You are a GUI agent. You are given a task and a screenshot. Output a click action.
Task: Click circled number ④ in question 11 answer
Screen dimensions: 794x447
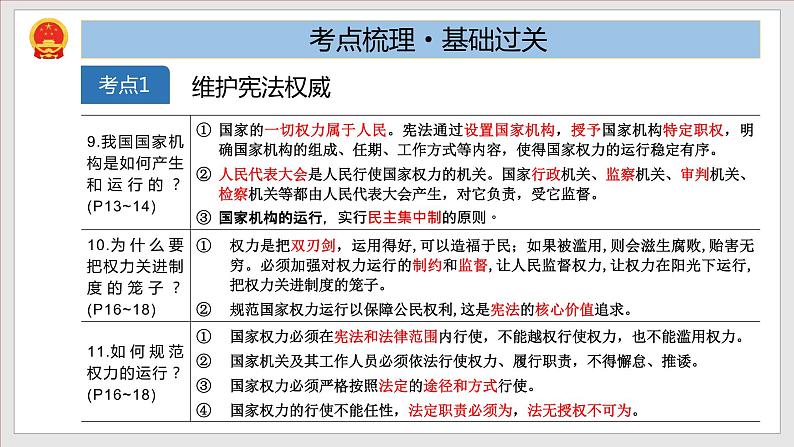tap(202, 409)
